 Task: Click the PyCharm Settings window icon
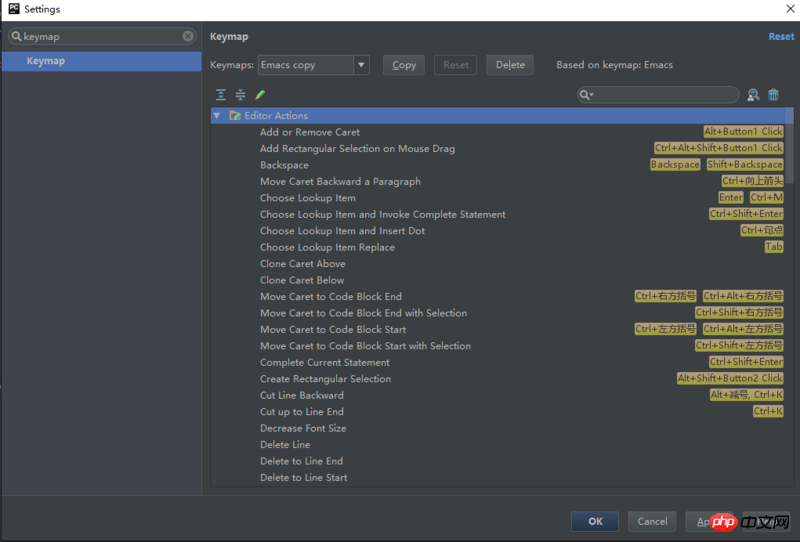pyautogui.click(x=14, y=9)
